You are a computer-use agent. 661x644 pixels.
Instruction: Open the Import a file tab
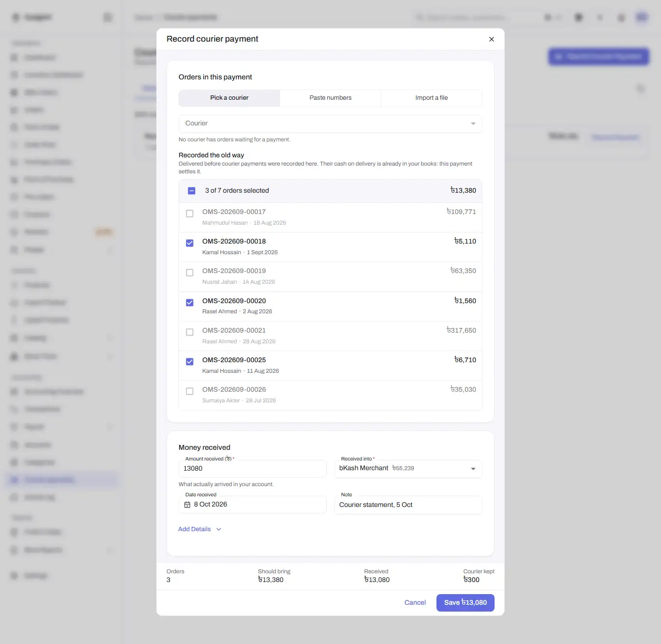tap(432, 98)
